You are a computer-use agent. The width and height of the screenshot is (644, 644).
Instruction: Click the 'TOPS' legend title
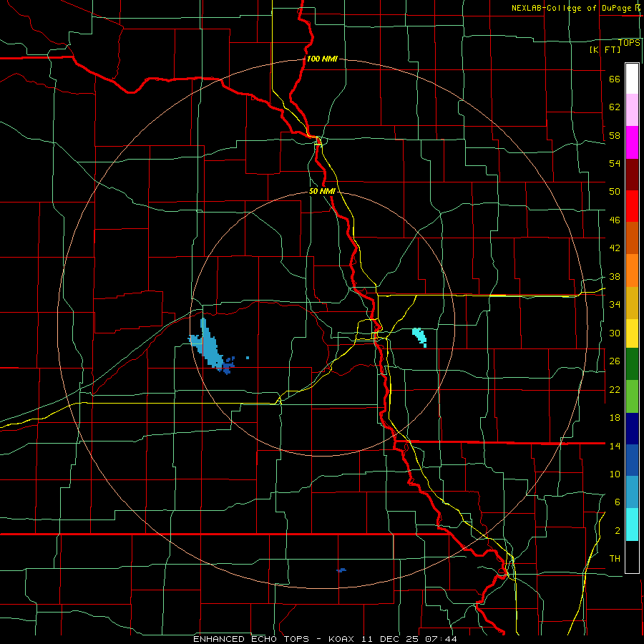click(x=629, y=42)
